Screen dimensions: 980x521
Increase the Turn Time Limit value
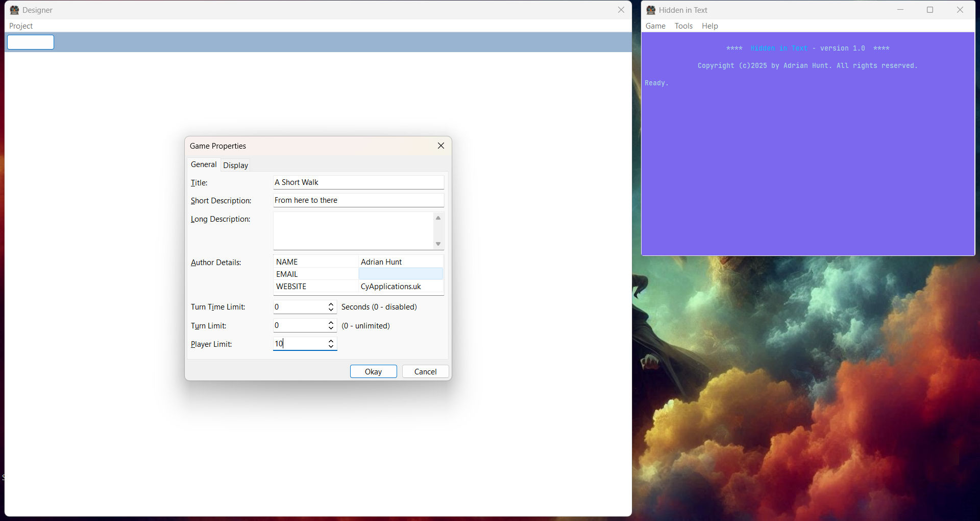331,304
